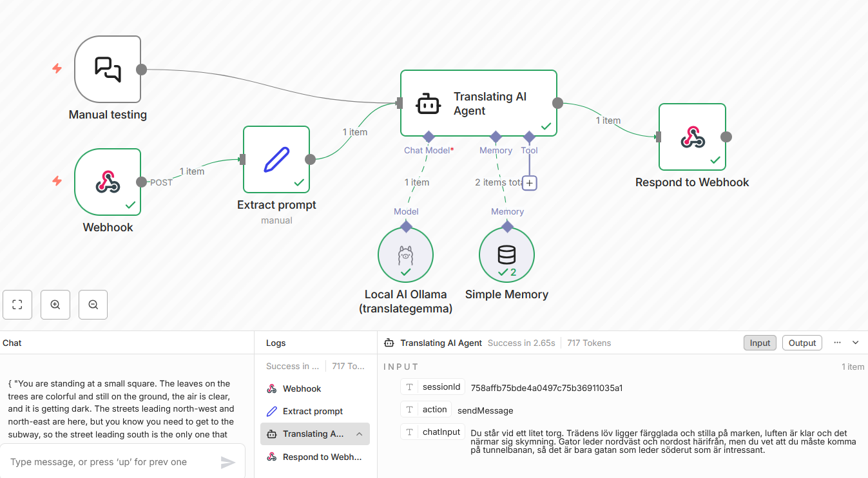Open the Local AI Ollama model node
The width and height of the screenshot is (868, 478).
coord(405,255)
